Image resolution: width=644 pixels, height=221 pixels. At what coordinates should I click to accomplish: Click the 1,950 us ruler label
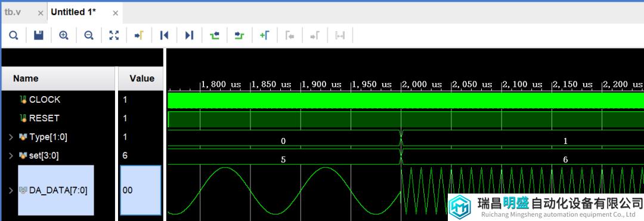click(x=372, y=84)
